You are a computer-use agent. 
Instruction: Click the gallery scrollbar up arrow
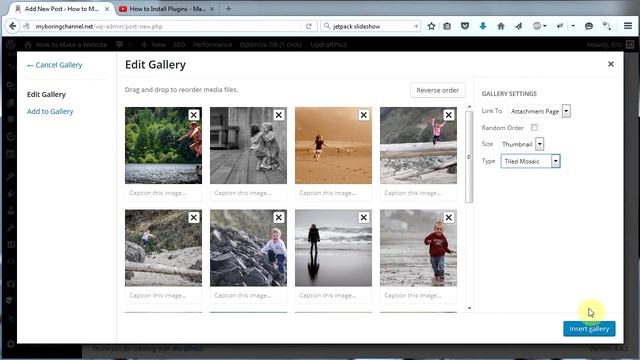469,107
